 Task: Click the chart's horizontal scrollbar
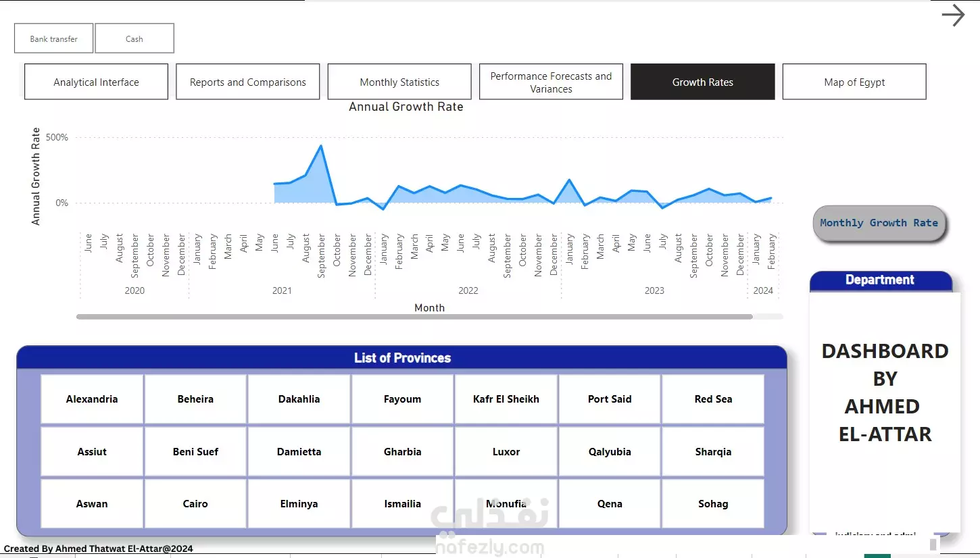414,316
